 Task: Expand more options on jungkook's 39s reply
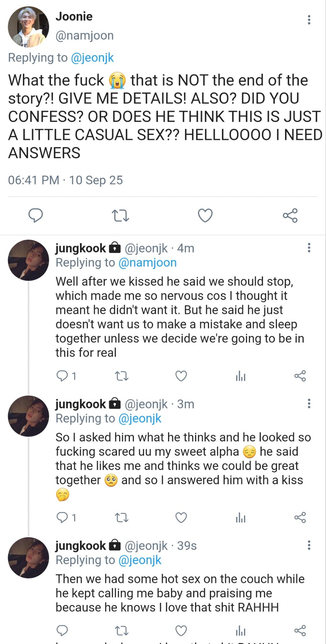(x=309, y=545)
